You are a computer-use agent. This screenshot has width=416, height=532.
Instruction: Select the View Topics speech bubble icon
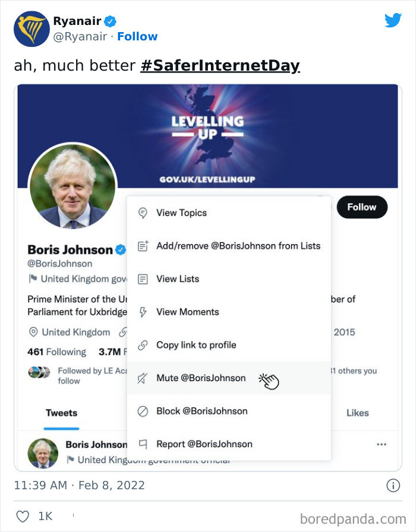(x=143, y=213)
